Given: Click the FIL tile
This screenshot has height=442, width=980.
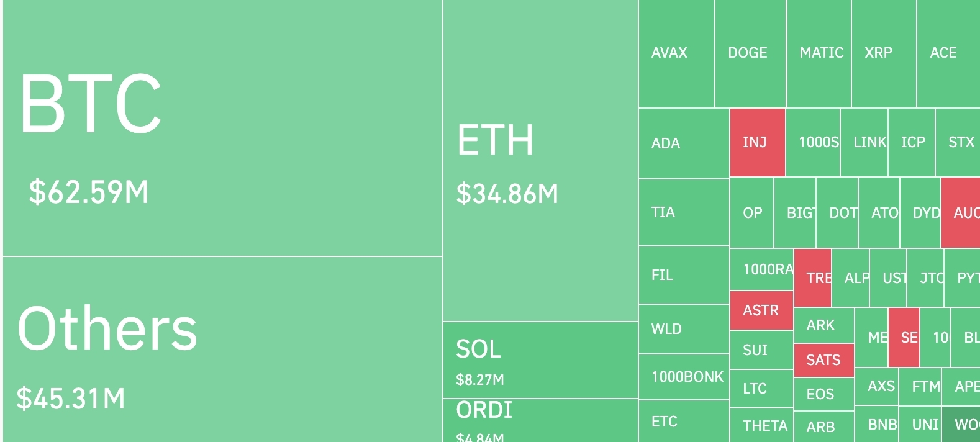Looking at the screenshot, I should (684, 275).
